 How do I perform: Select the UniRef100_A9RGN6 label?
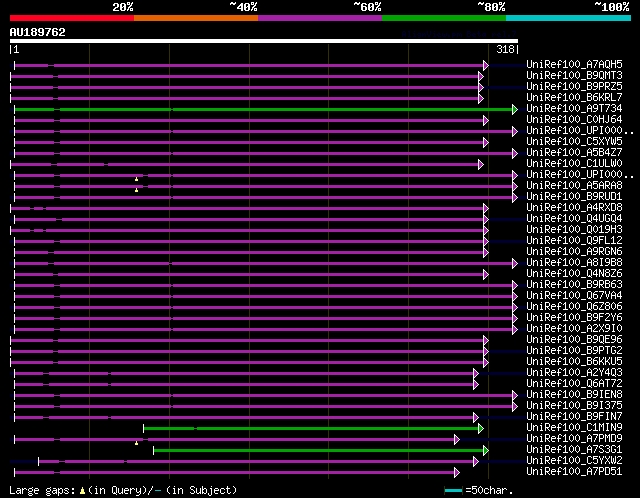point(574,252)
